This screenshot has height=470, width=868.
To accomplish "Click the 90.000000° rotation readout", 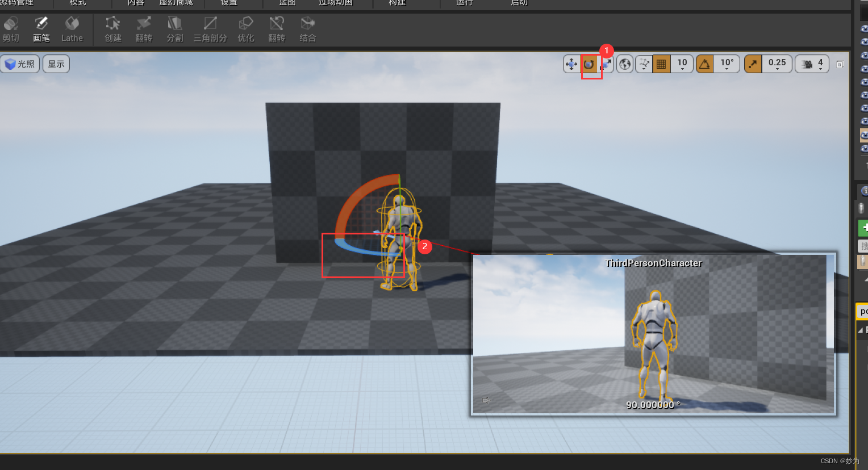I will point(653,405).
